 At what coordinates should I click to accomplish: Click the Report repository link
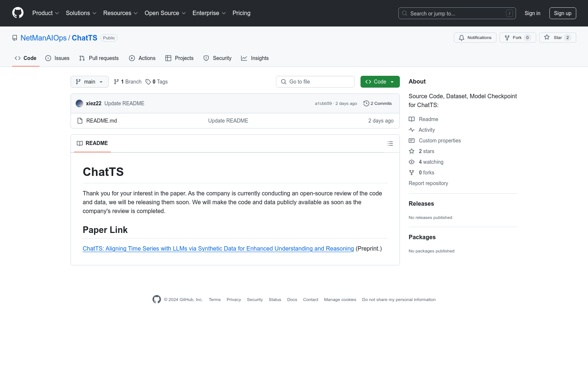[428, 183]
